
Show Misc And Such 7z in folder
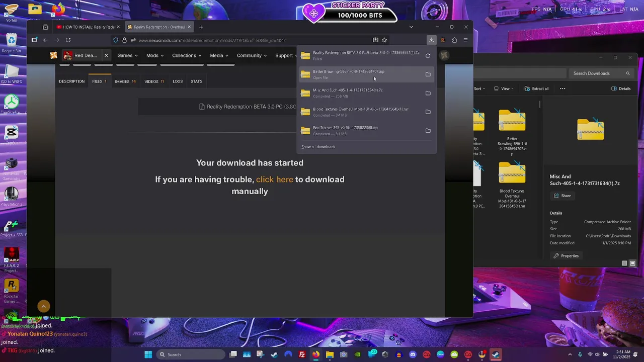tap(428, 93)
